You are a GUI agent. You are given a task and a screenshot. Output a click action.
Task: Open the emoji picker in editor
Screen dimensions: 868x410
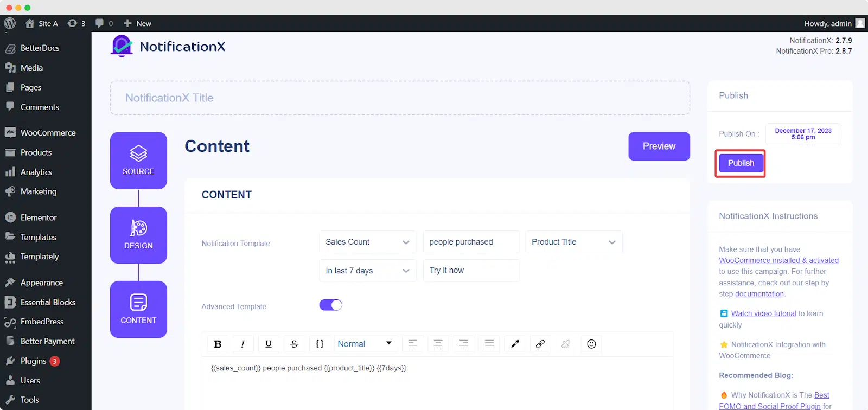pyautogui.click(x=591, y=344)
